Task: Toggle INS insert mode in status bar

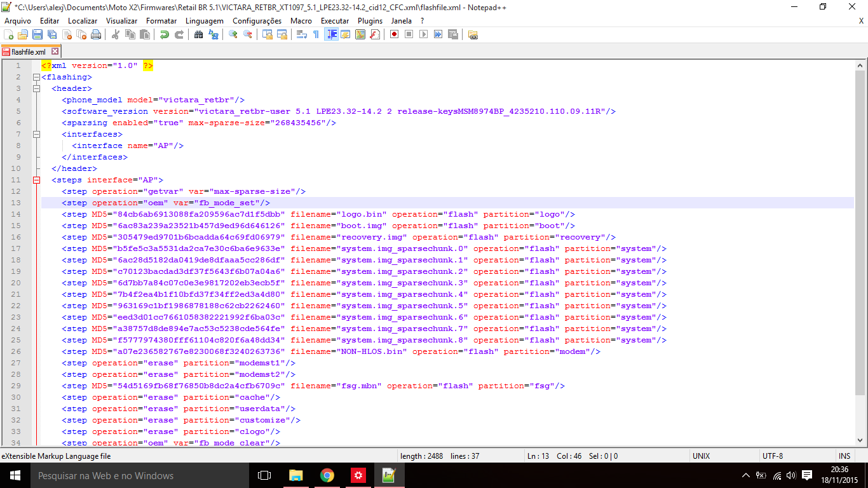Action: [844, 456]
